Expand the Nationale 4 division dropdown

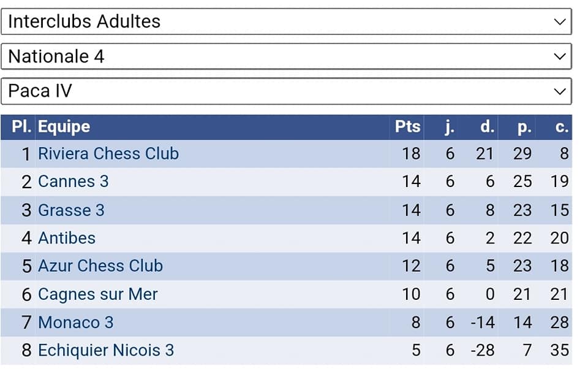point(286,56)
